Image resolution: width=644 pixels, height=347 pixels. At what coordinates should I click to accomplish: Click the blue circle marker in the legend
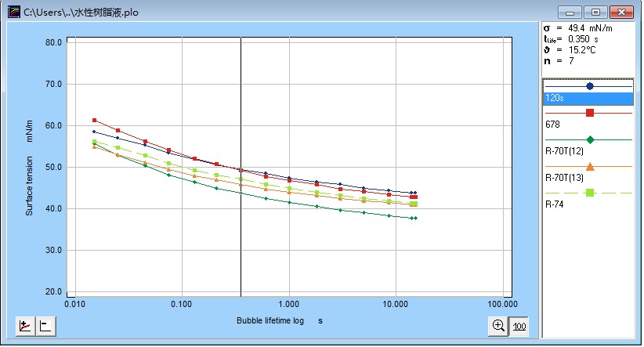click(589, 85)
